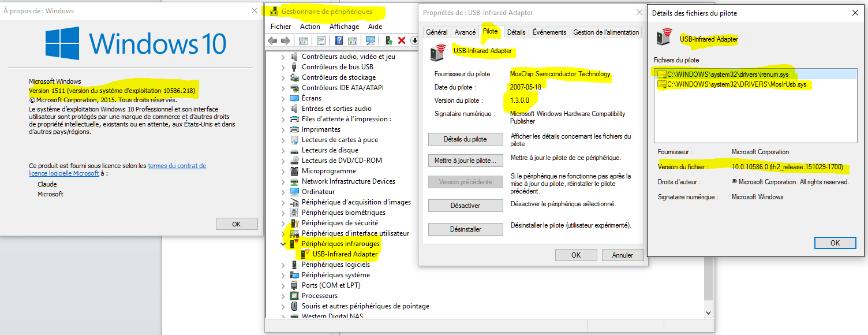Click the disable device down-arrow toolbar icon

(x=414, y=40)
